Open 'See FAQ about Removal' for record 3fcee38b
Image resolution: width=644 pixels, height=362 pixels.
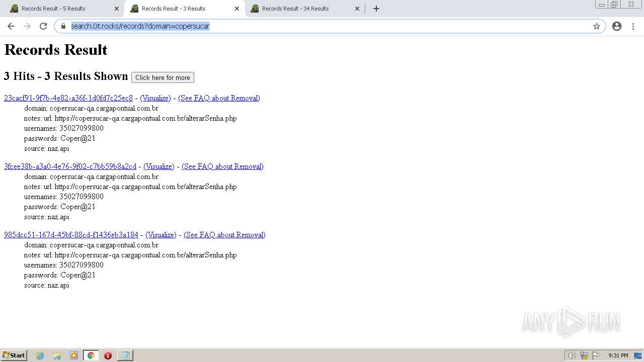[222, 166]
